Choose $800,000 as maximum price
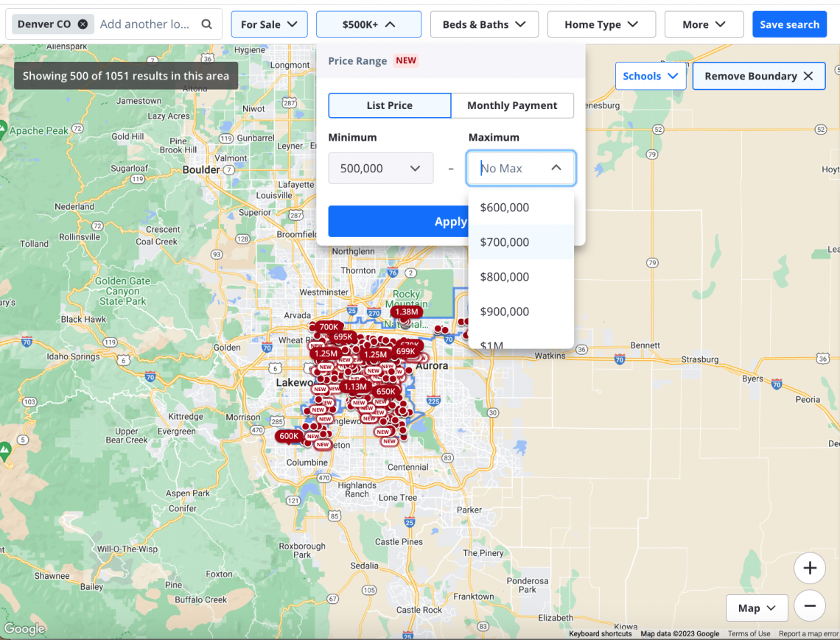This screenshot has width=840, height=640. [x=521, y=277]
